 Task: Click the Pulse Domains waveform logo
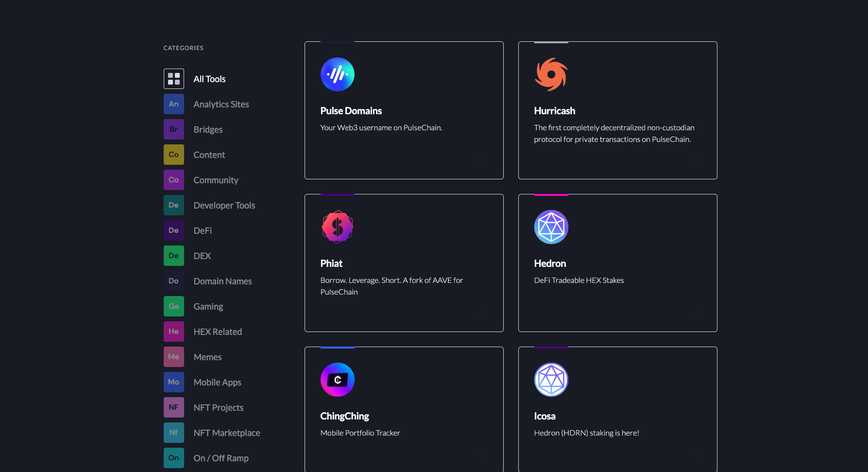pos(338,74)
